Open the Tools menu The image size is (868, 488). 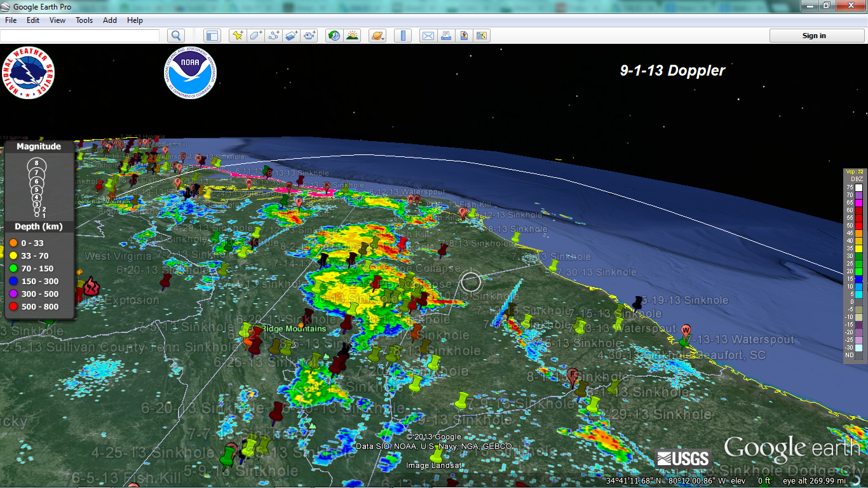tap(84, 20)
